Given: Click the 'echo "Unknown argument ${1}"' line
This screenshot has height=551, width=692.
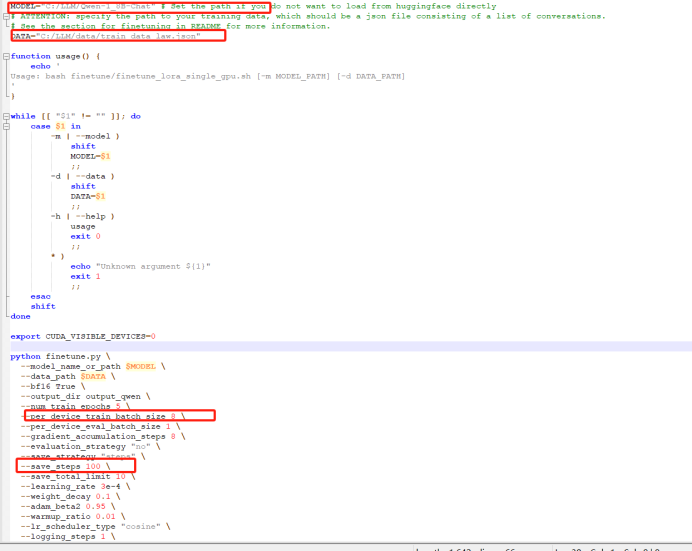Looking at the screenshot, I should click(140, 266).
